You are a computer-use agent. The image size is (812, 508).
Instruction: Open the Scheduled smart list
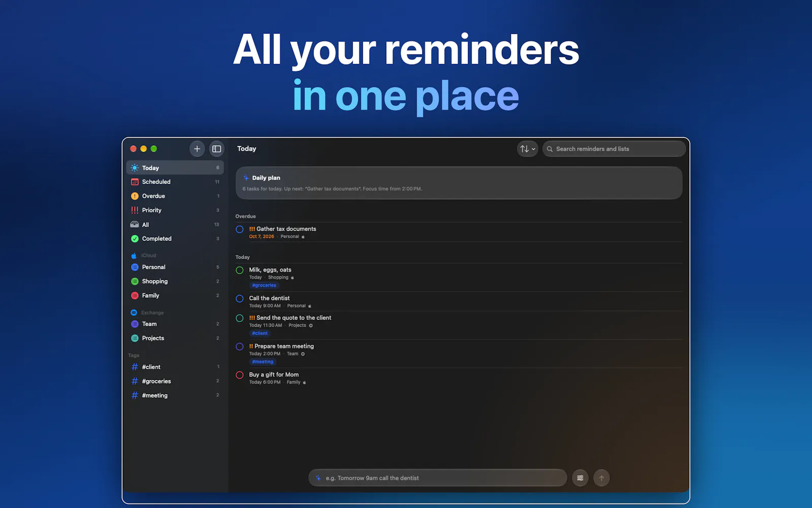(175, 182)
